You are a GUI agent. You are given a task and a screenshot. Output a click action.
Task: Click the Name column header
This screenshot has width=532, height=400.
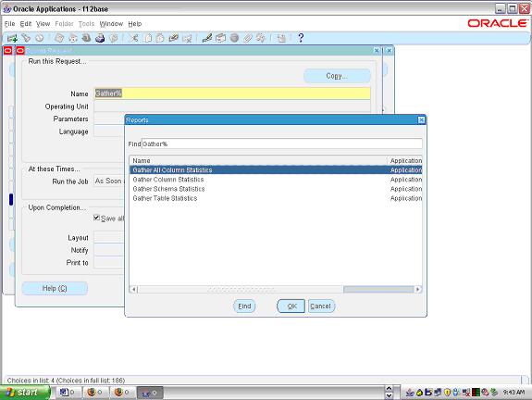coord(258,160)
